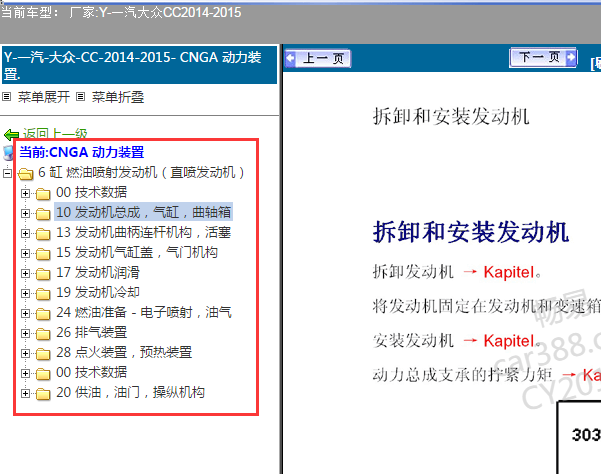Expand last 00 技术数据 plus box
The width and height of the screenshot is (601, 474).
(x=25, y=373)
